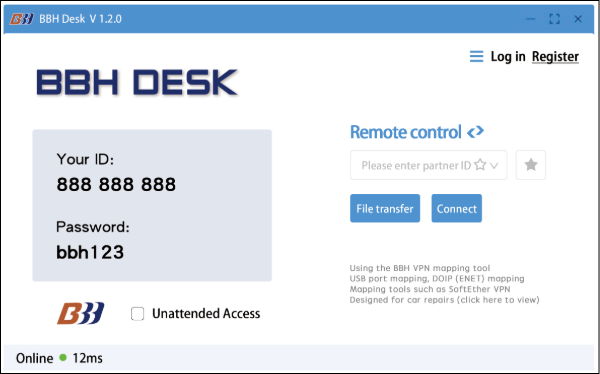Click the Remote control arrows icon
600x374 pixels.
coord(476,132)
